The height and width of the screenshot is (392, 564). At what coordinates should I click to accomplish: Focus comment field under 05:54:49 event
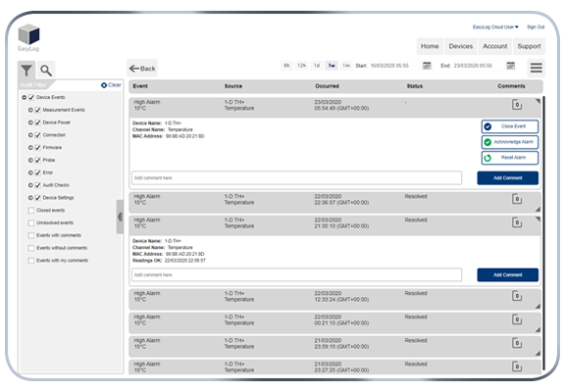click(297, 177)
